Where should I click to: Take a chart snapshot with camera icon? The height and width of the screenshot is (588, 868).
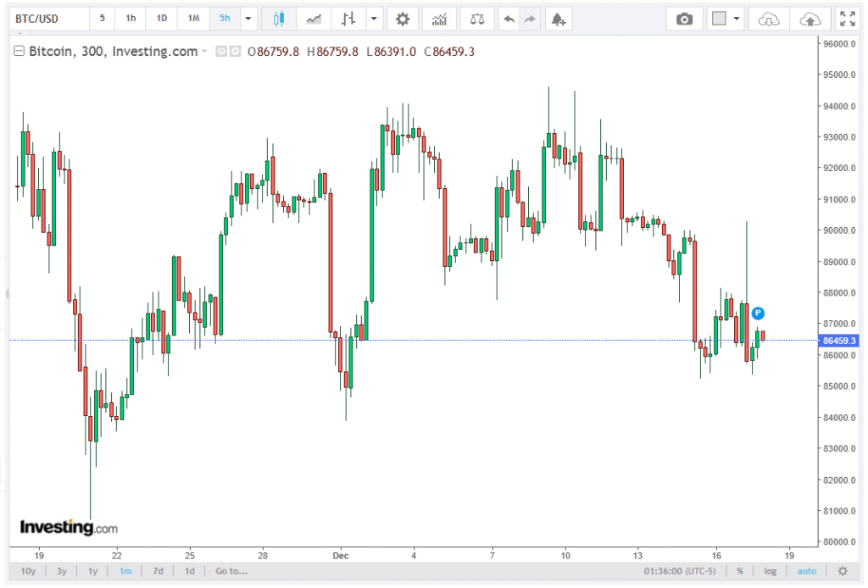click(x=684, y=19)
